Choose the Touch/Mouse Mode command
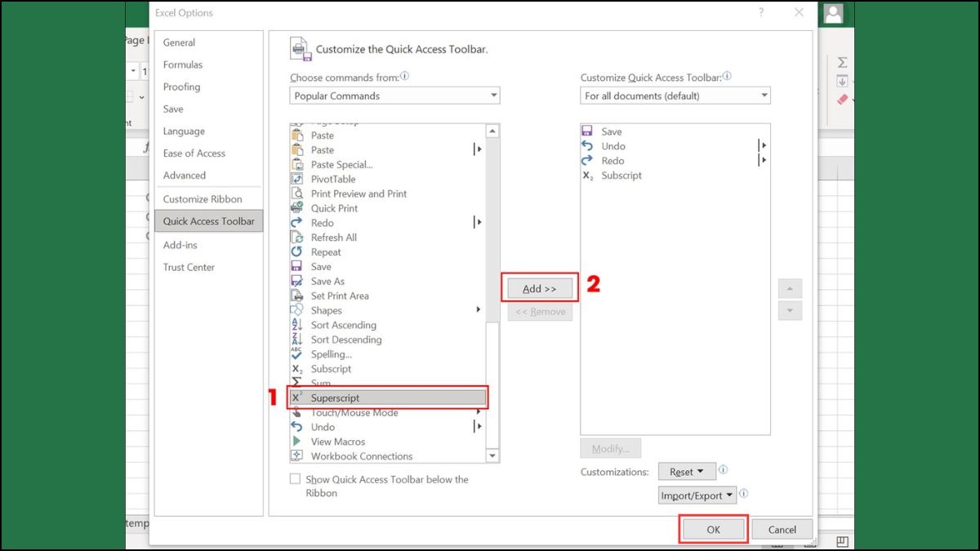Viewport: 980px width, 551px height. coord(387,413)
